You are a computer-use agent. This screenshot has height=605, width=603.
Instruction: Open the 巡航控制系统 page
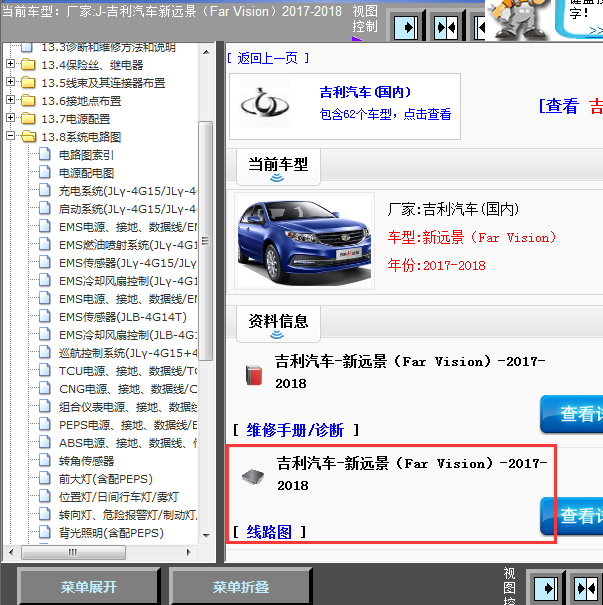click(128, 353)
